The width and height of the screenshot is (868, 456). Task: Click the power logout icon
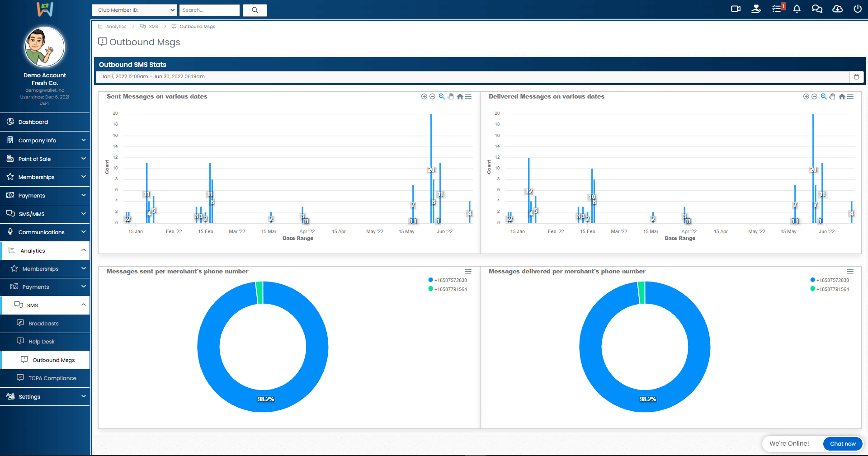point(857,9)
